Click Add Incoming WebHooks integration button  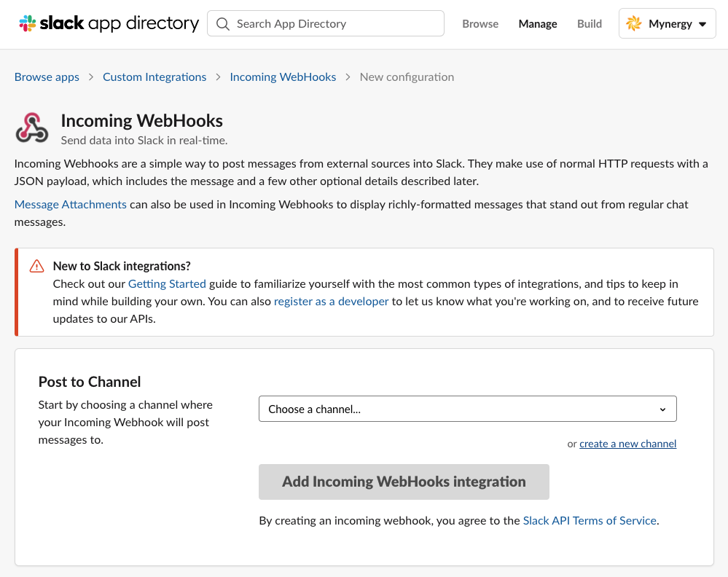point(404,482)
